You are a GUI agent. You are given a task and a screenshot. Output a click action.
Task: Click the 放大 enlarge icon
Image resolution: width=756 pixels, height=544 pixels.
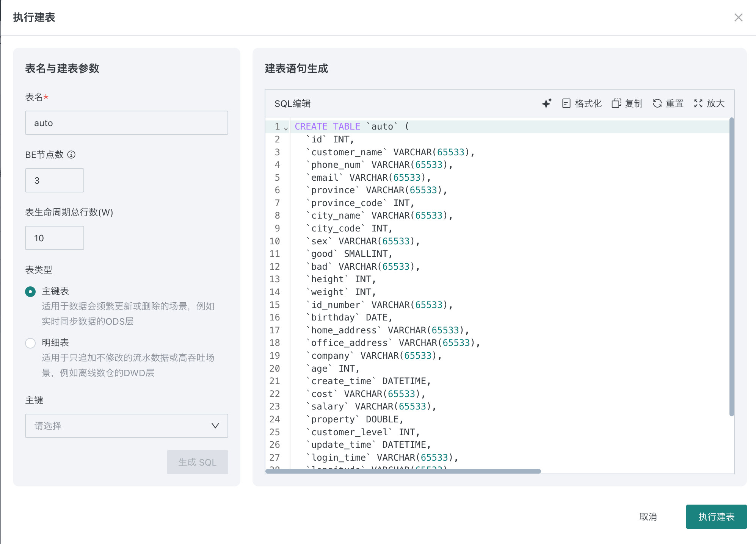point(698,103)
